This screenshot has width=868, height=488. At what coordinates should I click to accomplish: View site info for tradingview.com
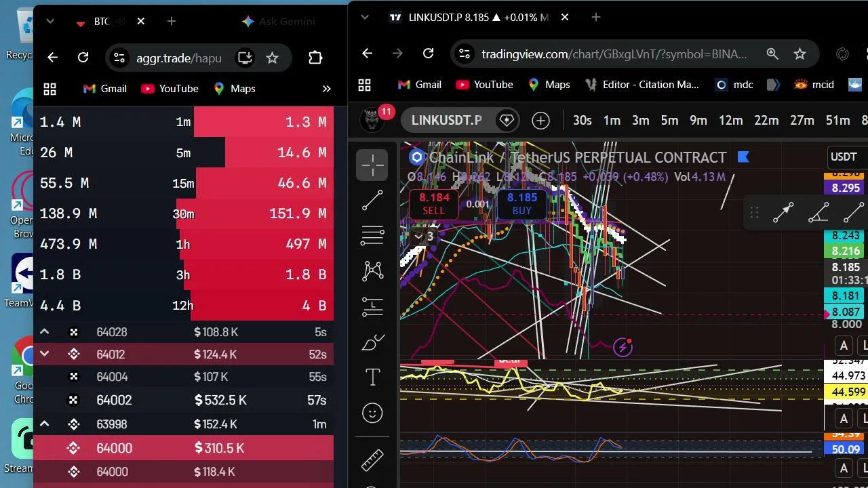(x=463, y=54)
